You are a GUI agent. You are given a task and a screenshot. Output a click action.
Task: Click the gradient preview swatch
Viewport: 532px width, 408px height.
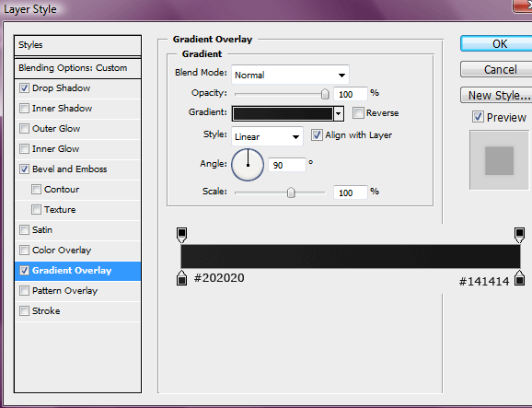(283, 113)
